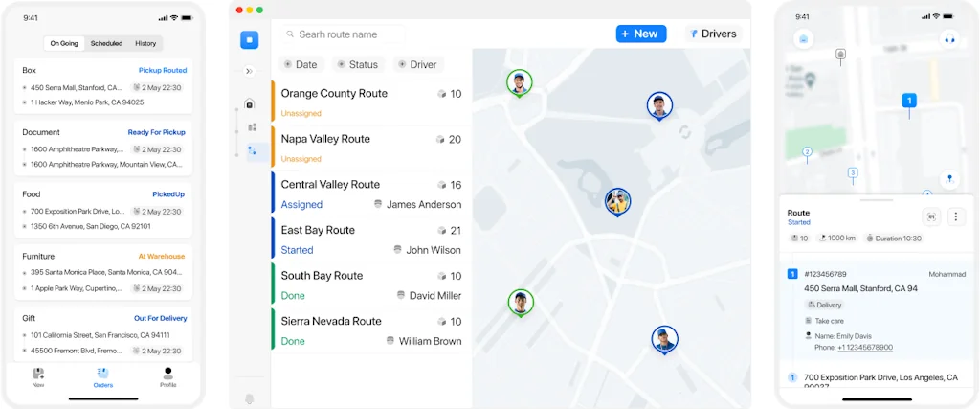
Task: Expand the sidebar with double chevron
Action: point(250,71)
